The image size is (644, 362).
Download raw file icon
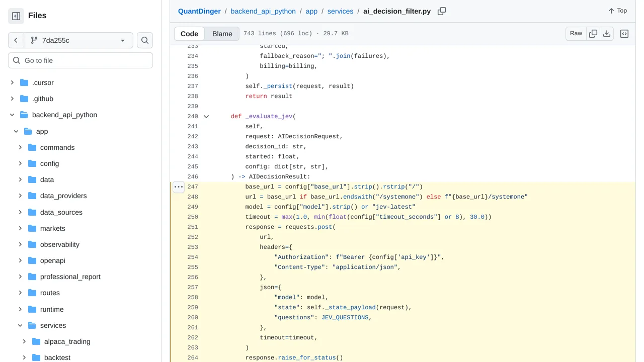click(x=607, y=34)
